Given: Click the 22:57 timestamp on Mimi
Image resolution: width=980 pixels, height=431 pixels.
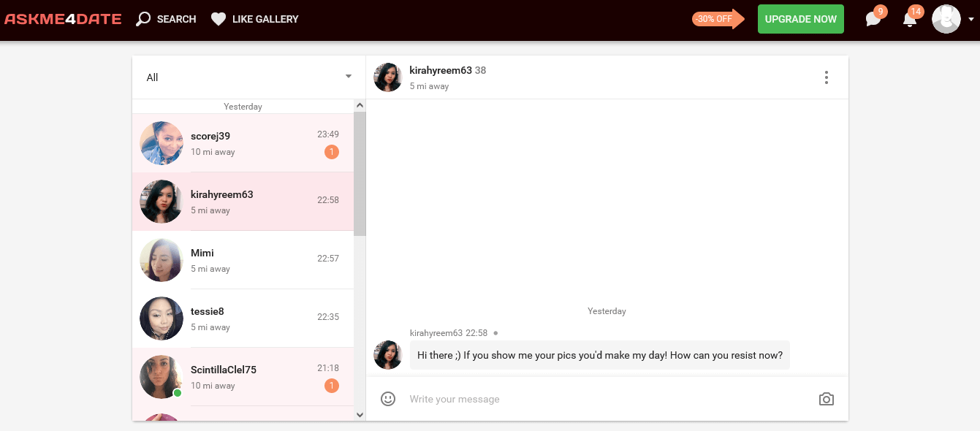Looking at the screenshot, I should pyautogui.click(x=328, y=259).
